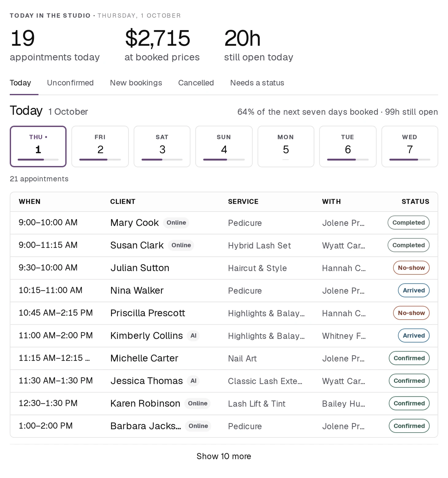Click client name Julian Sutton
The image size is (448, 478).
click(x=140, y=268)
